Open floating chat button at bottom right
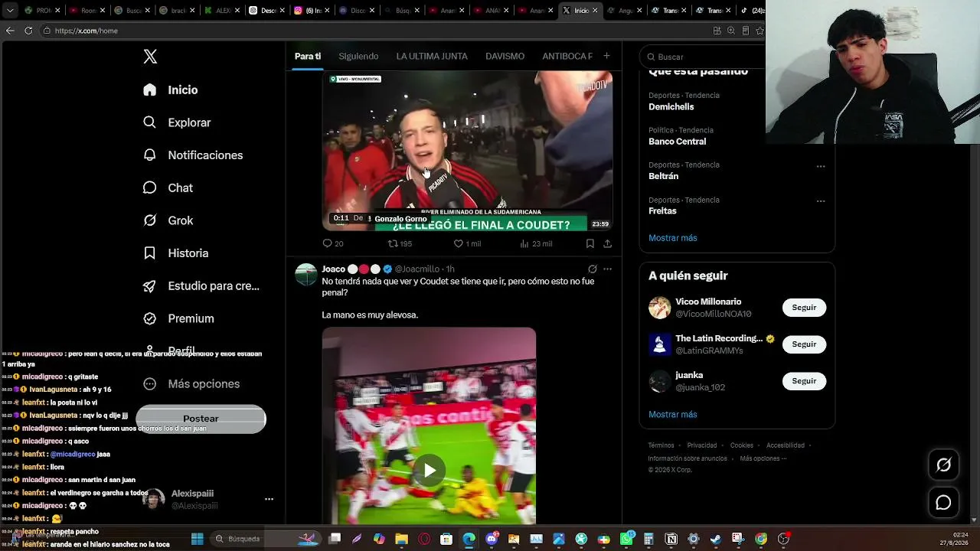 point(943,503)
